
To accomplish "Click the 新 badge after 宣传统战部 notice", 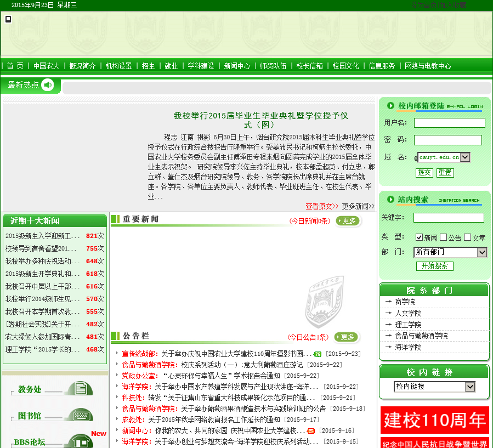I will click(x=318, y=354).
